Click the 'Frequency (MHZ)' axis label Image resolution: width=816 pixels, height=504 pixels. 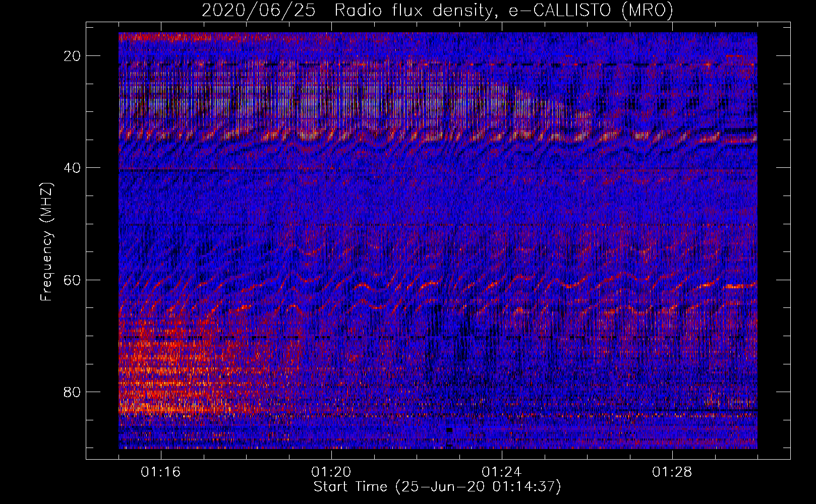[x=46, y=242]
